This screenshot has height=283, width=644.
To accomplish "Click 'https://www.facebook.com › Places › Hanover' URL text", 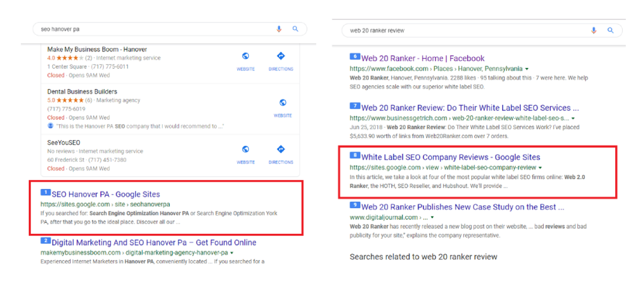I will 436,68.
